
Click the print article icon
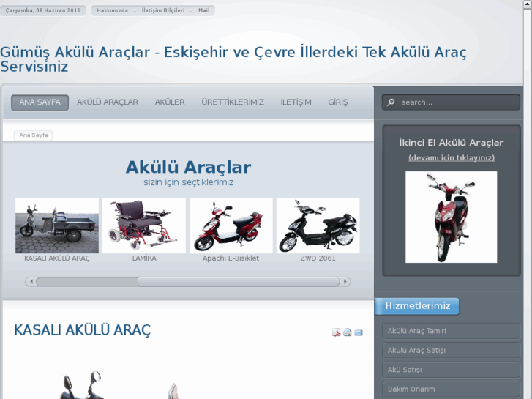[x=347, y=332]
